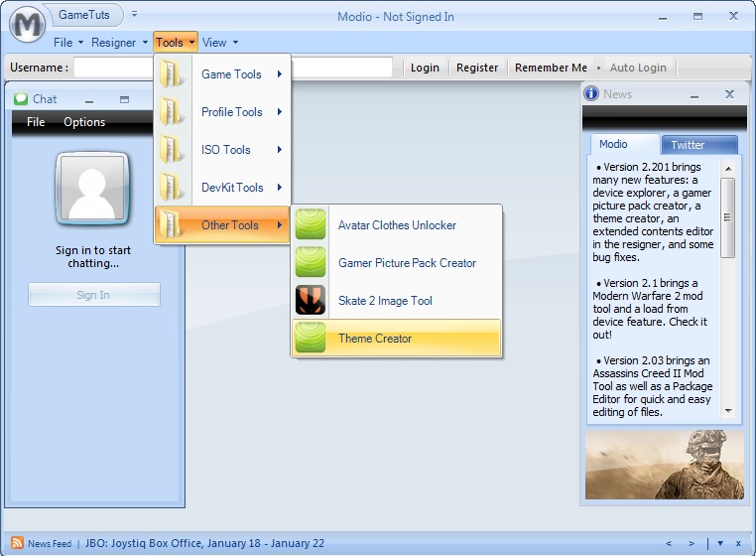The width and height of the screenshot is (756, 556).
Task: Click the Other Tools folder icon
Action: tap(172, 224)
